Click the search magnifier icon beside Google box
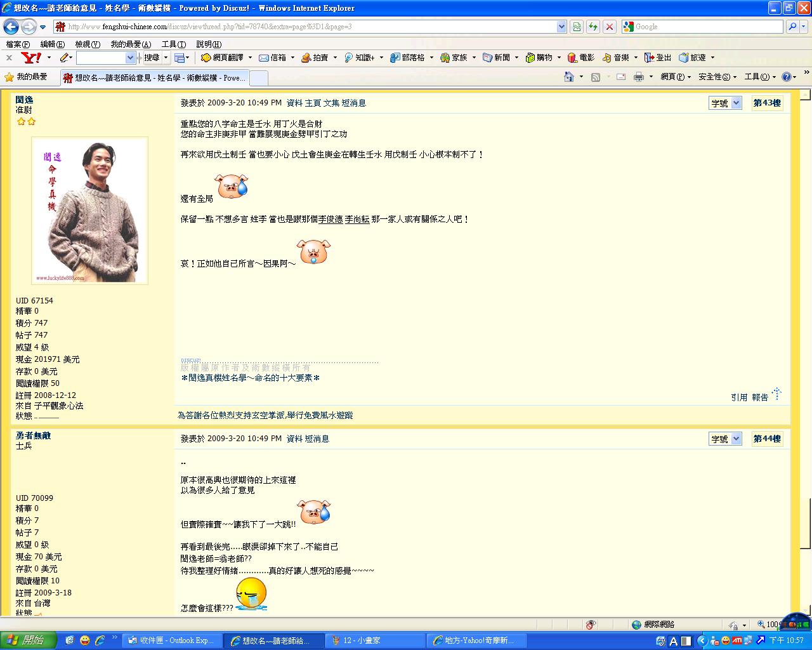Screen dimensions: 812x650 pyautogui.click(x=792, y=27)
